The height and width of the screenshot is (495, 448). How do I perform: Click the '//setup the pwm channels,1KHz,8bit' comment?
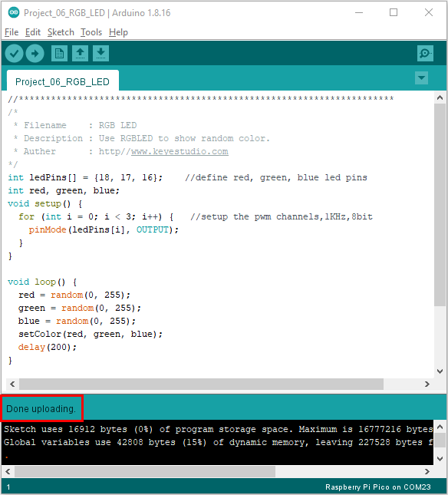tap(282, 216)
